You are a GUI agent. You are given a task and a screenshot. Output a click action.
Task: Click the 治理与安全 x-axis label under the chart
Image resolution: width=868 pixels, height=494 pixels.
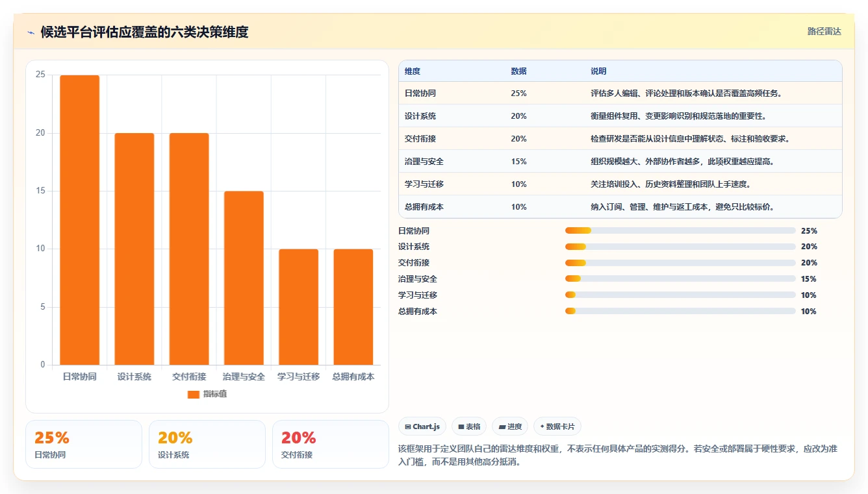tap(244, 377)
